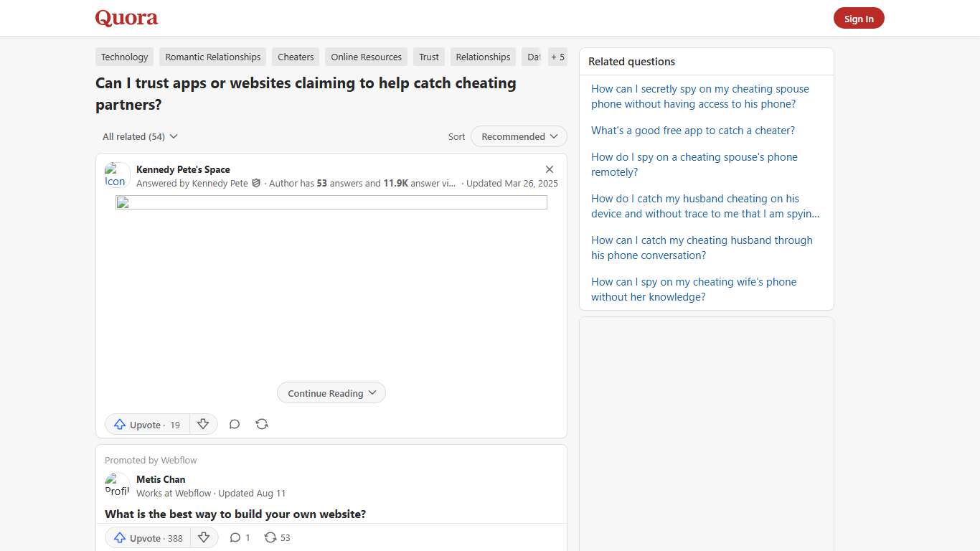This screenshot has height=551, width=980.
Task: Show 5 more topic tags
Action: tap(557, 57)
